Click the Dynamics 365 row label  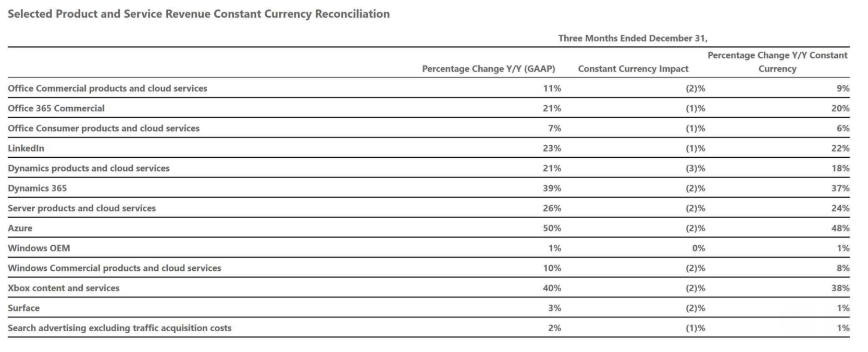tap(38, 188)
